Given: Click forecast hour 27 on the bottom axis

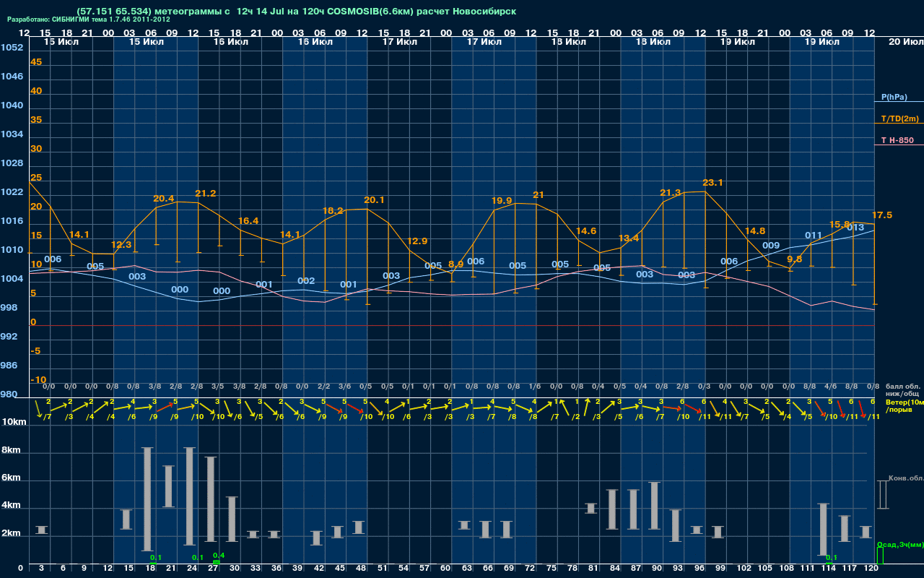Looking at the screenshot, I should (214, 569).
